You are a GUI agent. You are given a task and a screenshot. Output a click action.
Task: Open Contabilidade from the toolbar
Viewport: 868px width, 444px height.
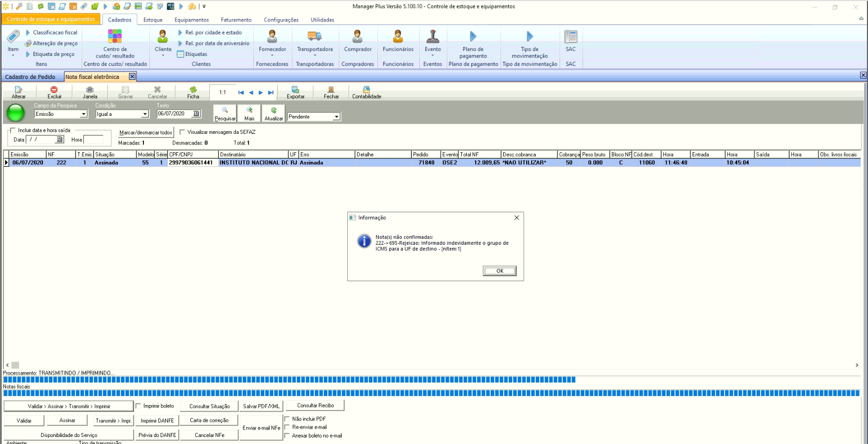366,90
